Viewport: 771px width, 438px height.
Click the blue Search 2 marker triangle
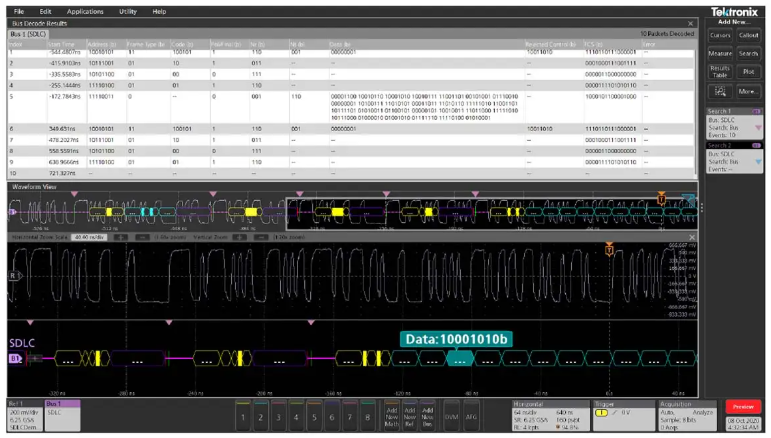click(758, 162)
